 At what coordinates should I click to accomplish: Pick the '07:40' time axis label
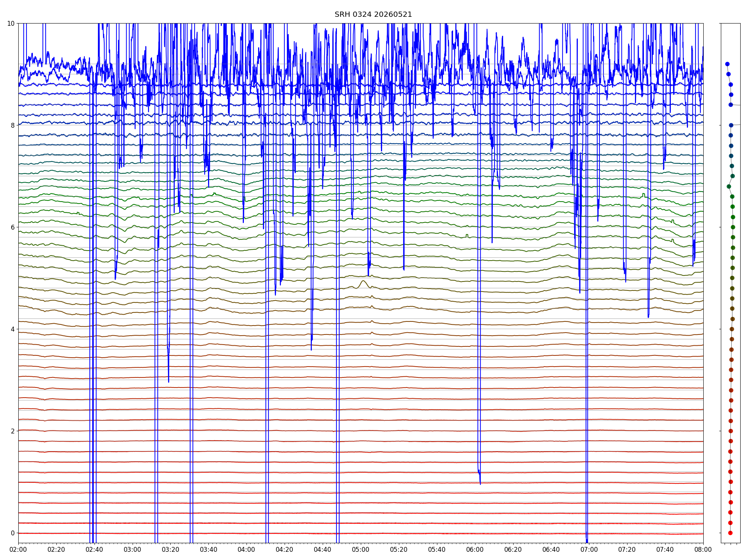pyautogui.click(x=665, y=550)
